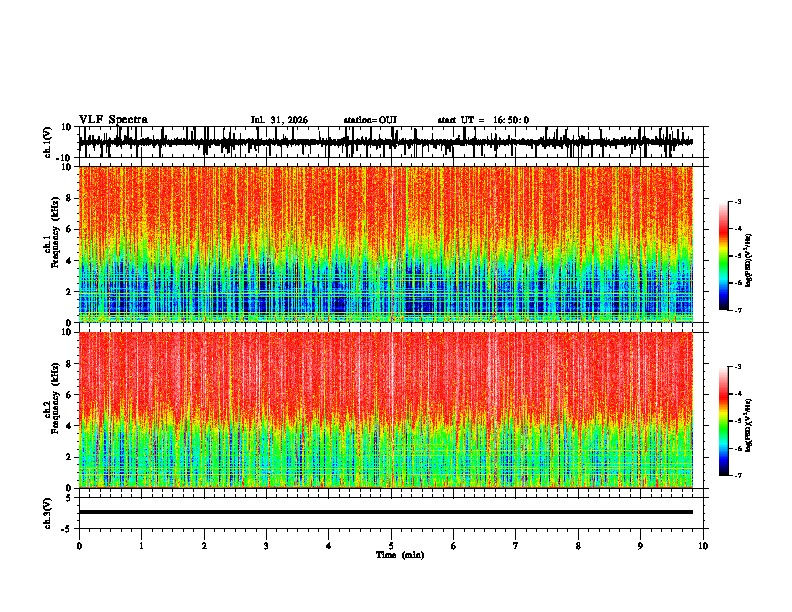The height and width of the screenshot is (612, 792).
Task: Click the ch.3(V) axis label
Action: [48, 513]
